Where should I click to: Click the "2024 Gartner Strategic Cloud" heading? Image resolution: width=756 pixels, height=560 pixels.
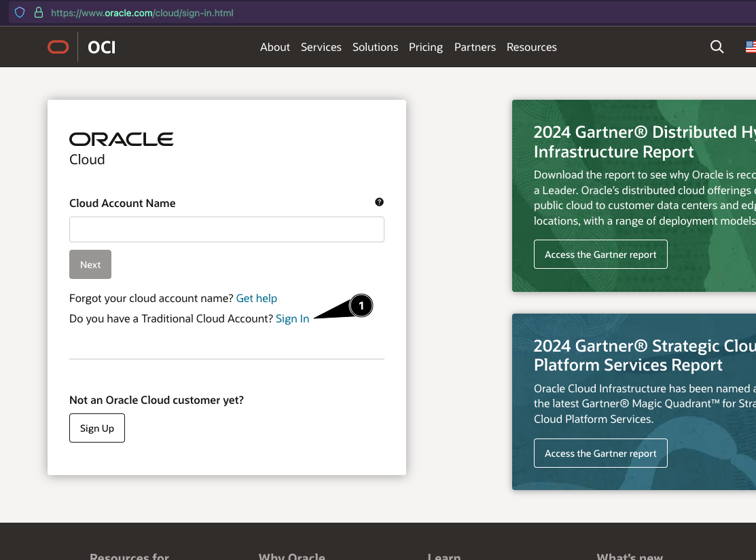(645, 355)
